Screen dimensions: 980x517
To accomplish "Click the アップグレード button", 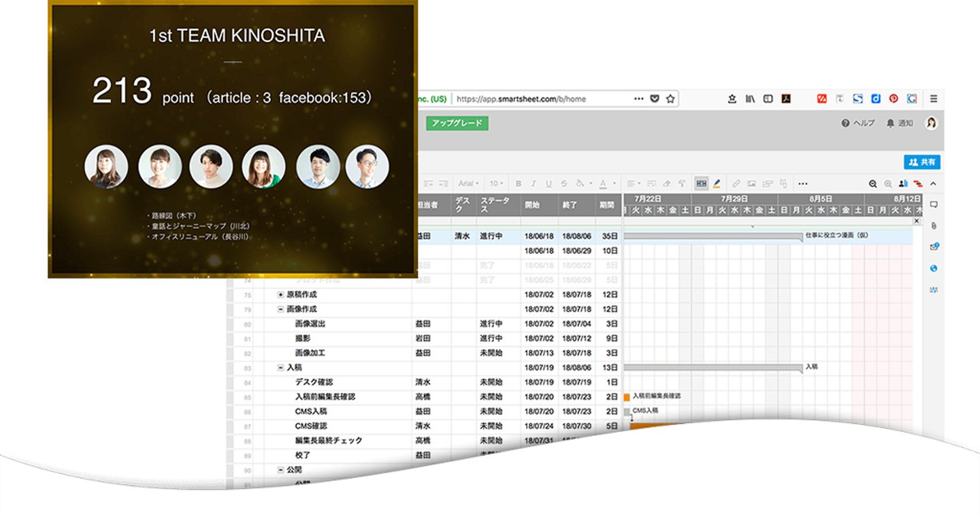I will click(457, 123).
